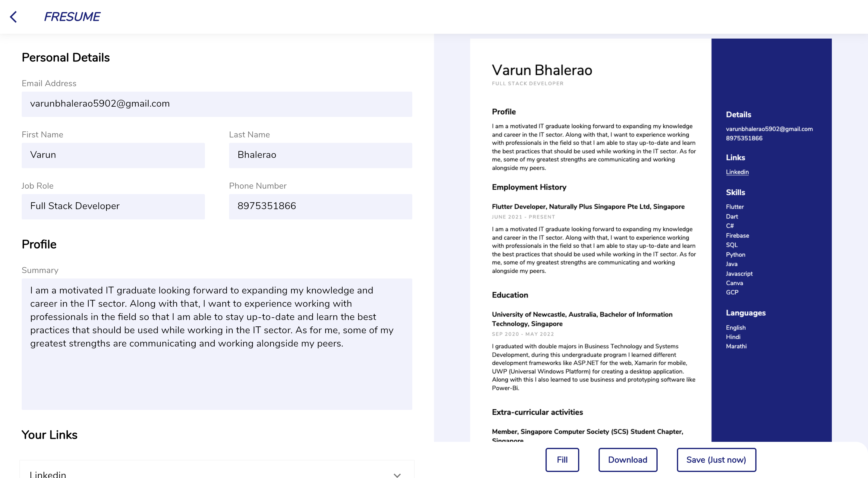
Task: Click Download to export the resume
Action: pos(627,460)
